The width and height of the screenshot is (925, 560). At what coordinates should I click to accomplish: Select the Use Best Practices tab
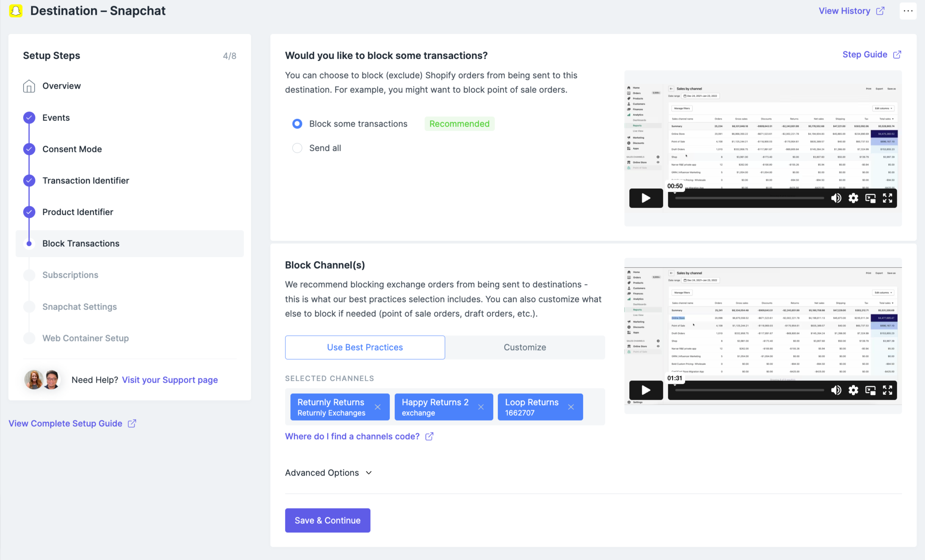[365, 347]
